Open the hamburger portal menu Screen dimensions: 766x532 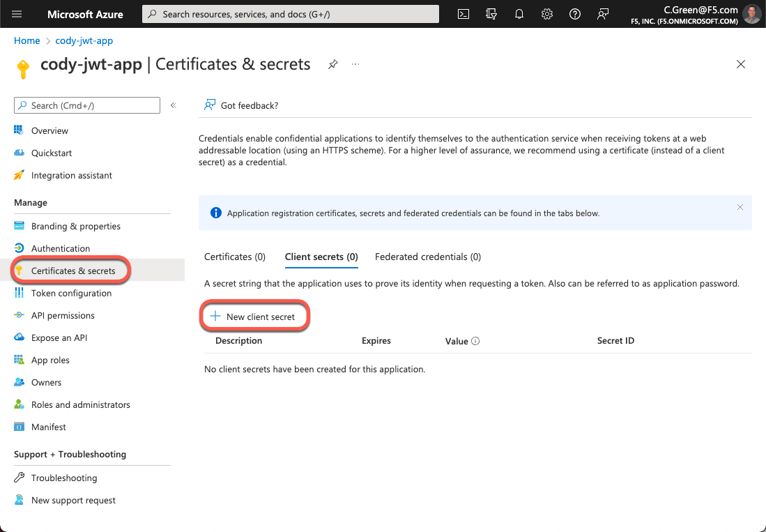point(17,14)
